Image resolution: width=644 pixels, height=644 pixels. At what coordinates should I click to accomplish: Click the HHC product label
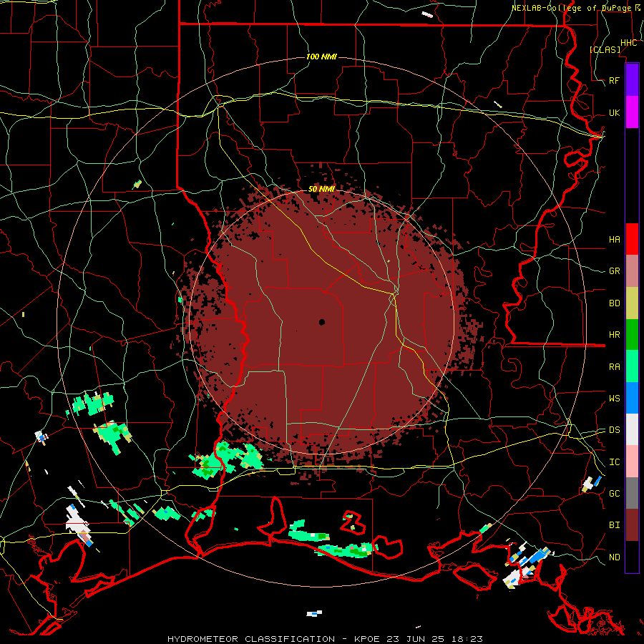pos(628,43)
